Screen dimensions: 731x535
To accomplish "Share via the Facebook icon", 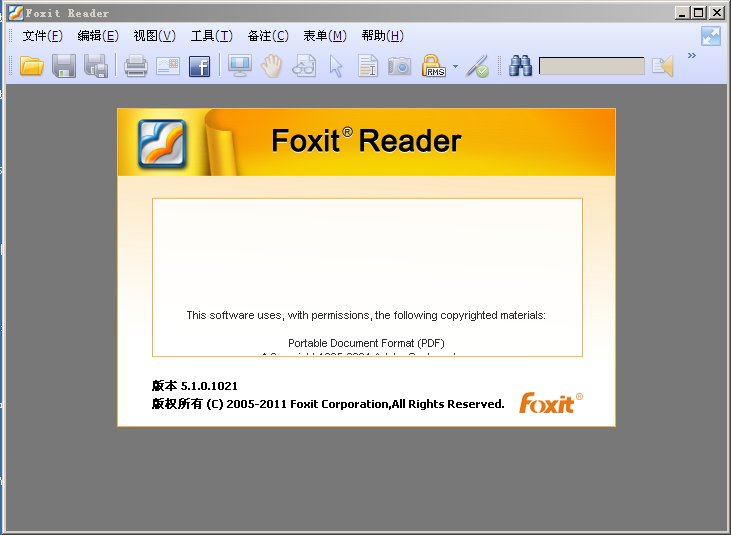I will [200, 66].
